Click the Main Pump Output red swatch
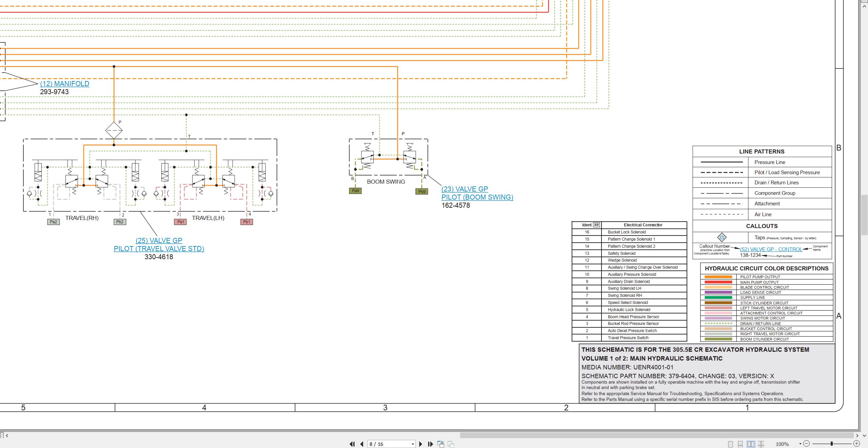Viewport: 868px width, 448px height. (x=718, y=282)
